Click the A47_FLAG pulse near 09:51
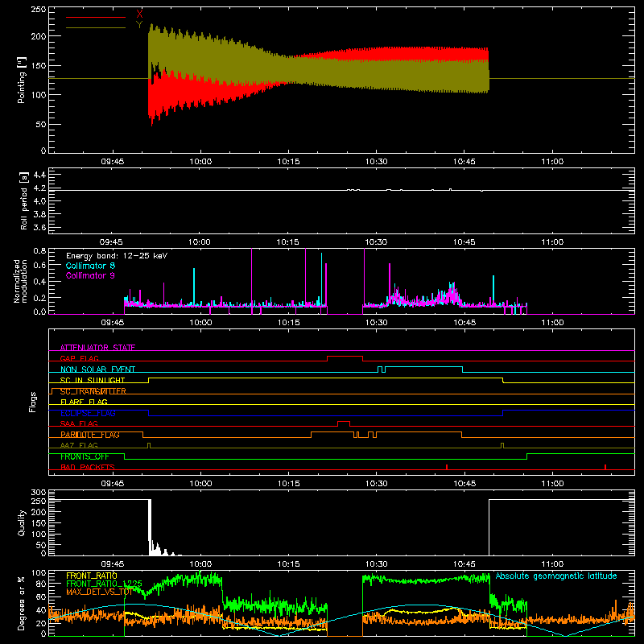644x644 pixels. click(x=149, y=445)
